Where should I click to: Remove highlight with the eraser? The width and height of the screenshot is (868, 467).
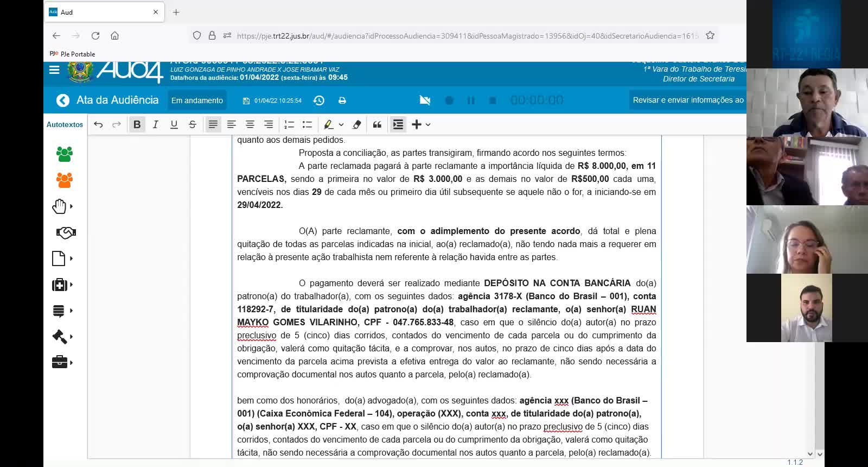(x=357, y=124)
